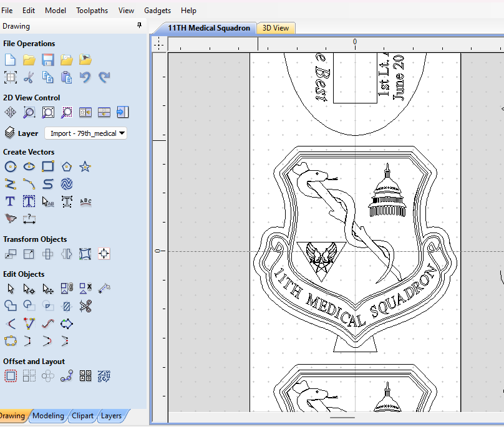Select the Auto Layout Text tool
Viewport: 504px width, 427px height.
[x=29, y=201]
